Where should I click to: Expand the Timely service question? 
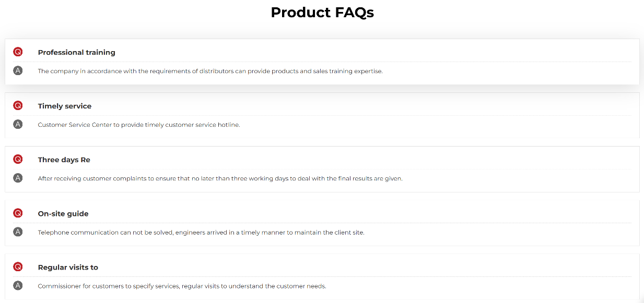point(65,106)
